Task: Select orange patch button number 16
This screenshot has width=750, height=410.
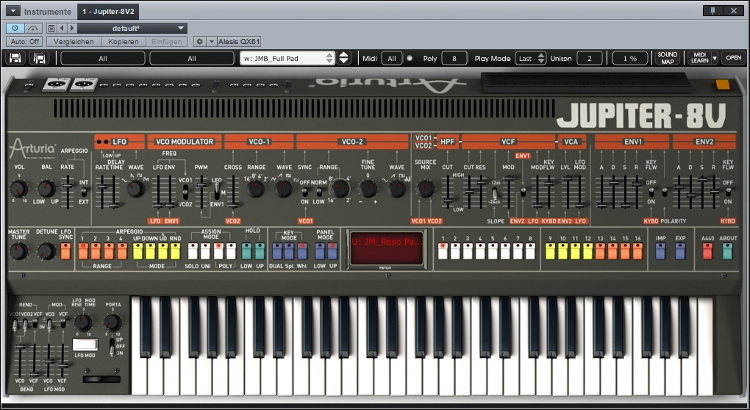Action: [x=638, y=251]
